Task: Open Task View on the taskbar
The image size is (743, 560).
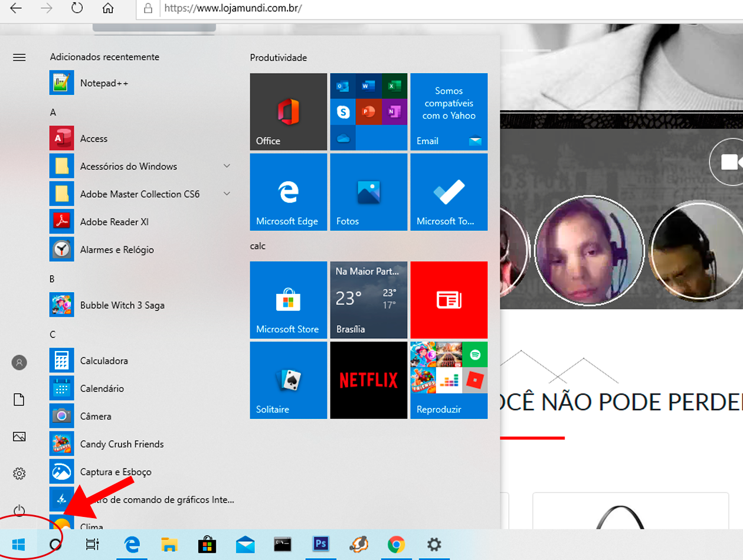Action: click(93, 544)
